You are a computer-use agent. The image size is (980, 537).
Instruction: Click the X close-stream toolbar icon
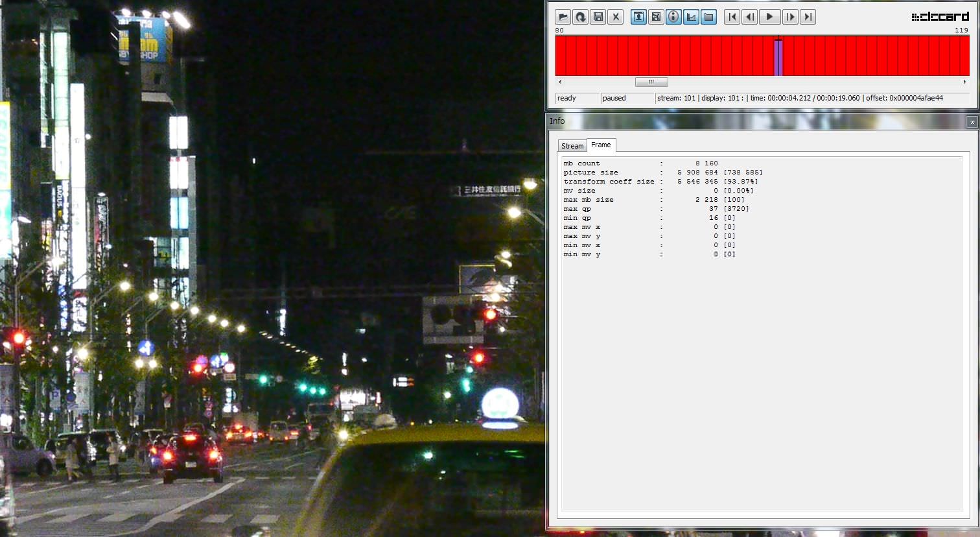point(616,17)
